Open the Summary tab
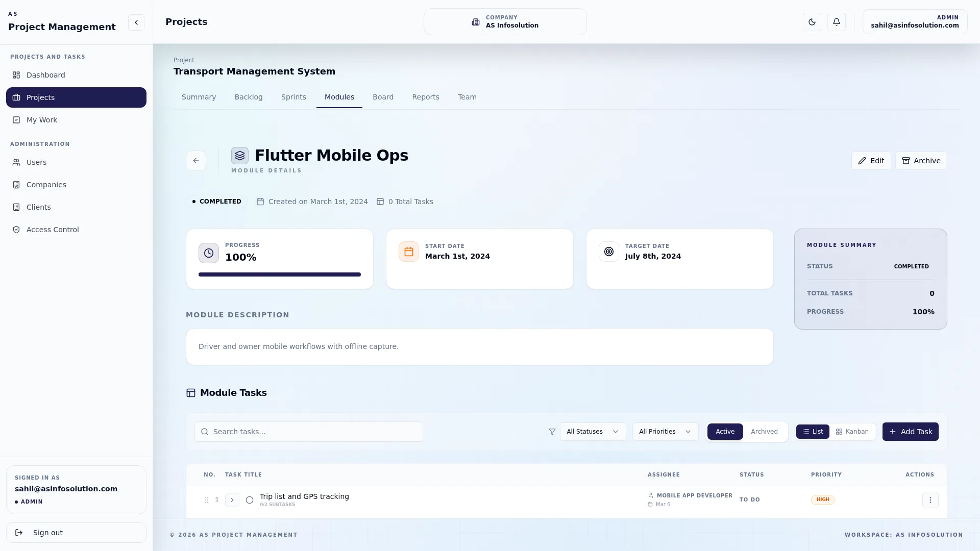 point(199,97)
